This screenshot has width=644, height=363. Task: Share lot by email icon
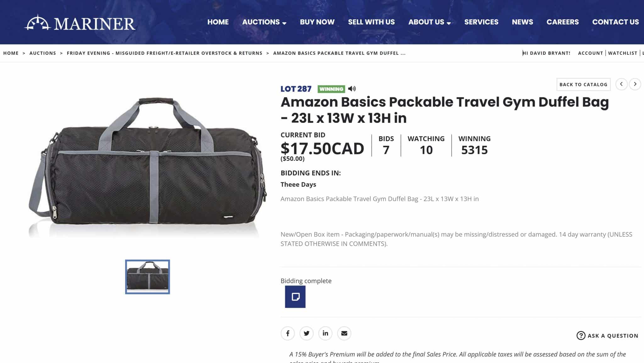pos(344,333)
